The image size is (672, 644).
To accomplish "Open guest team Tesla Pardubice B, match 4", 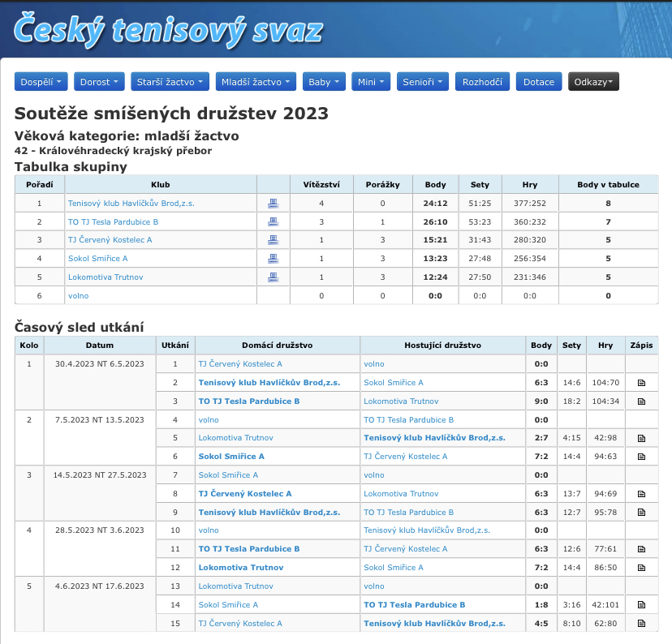I will [409, 420].
